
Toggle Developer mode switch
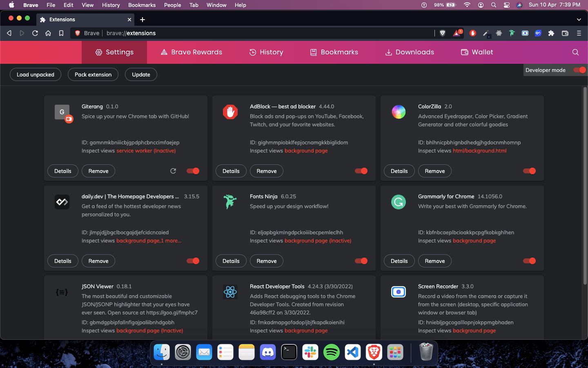point(579,70)
